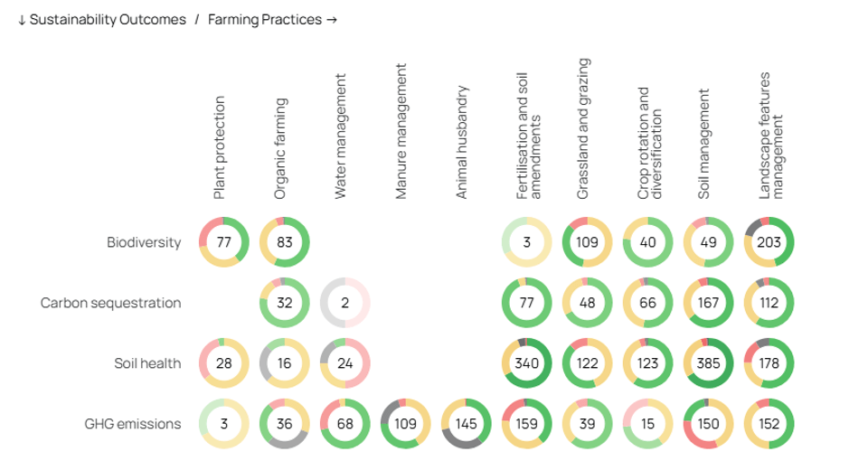Image resolution: width=868 pixels, height=461 pixels.
Task: Click the Biodiversity Landscape features donut showing 203
Action: 769,242
